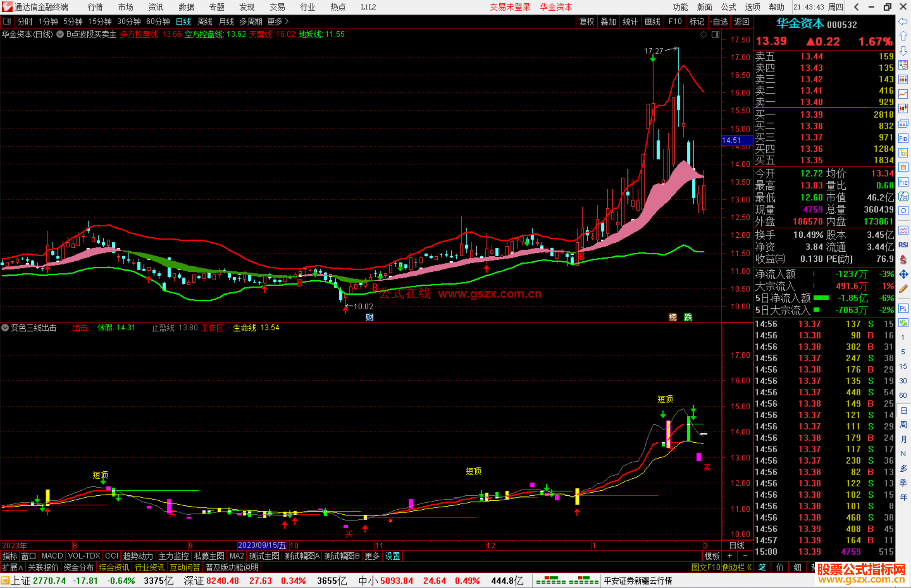The width and height of the screenshot is (911, 588).
Task: Click the left arrow sidebar icon
Action: 903,21
